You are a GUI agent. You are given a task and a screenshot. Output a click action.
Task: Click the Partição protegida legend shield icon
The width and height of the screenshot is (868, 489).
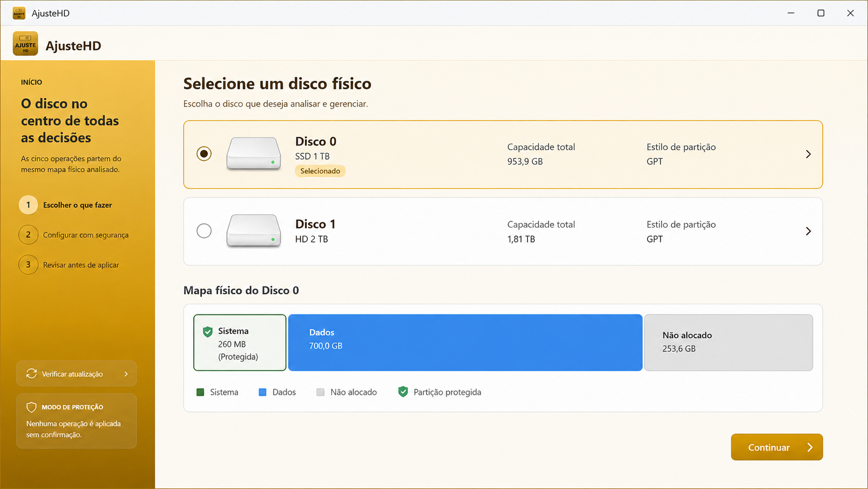tap(403, 392)
